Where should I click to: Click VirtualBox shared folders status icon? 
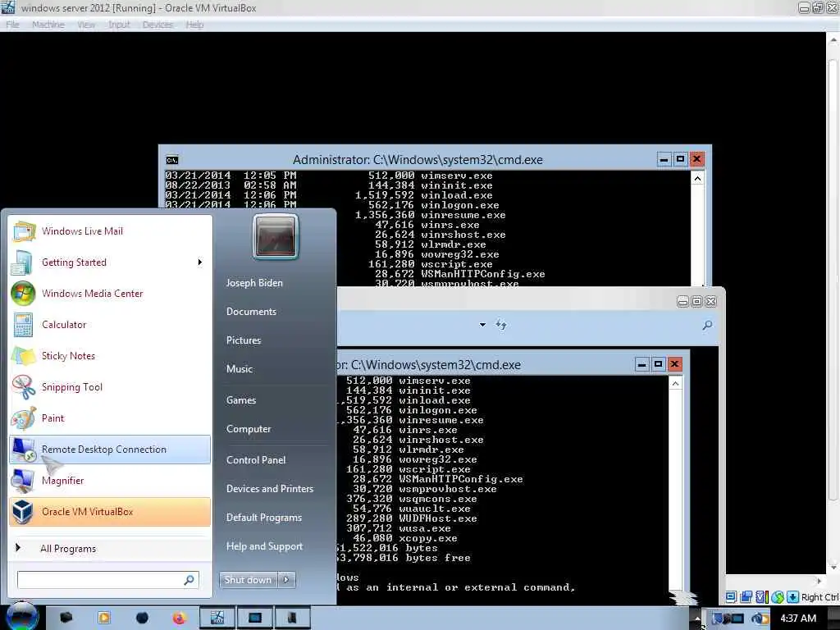tap(746, 597)
